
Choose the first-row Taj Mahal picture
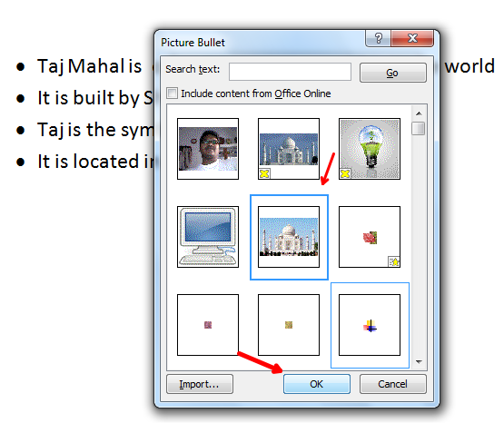coord(289,149)
